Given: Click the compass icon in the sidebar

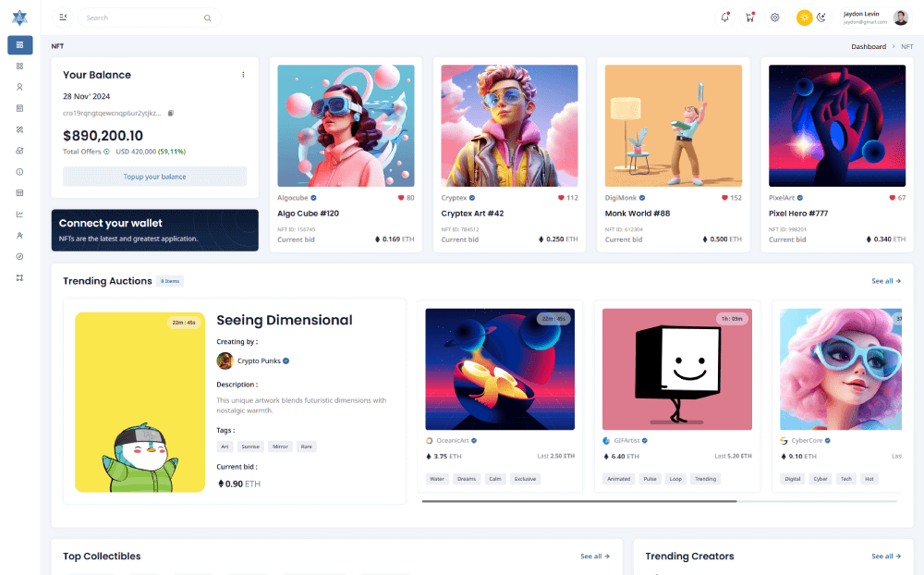Looking at the screenshot, I should click(19, 256).
